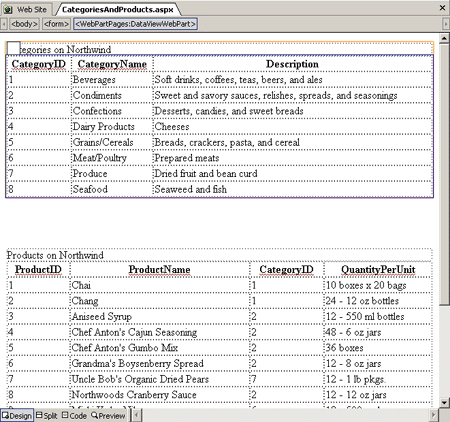450x422 pixels.
Task: Click the vertical scrollbar thumb
Action: coord(444,175)
